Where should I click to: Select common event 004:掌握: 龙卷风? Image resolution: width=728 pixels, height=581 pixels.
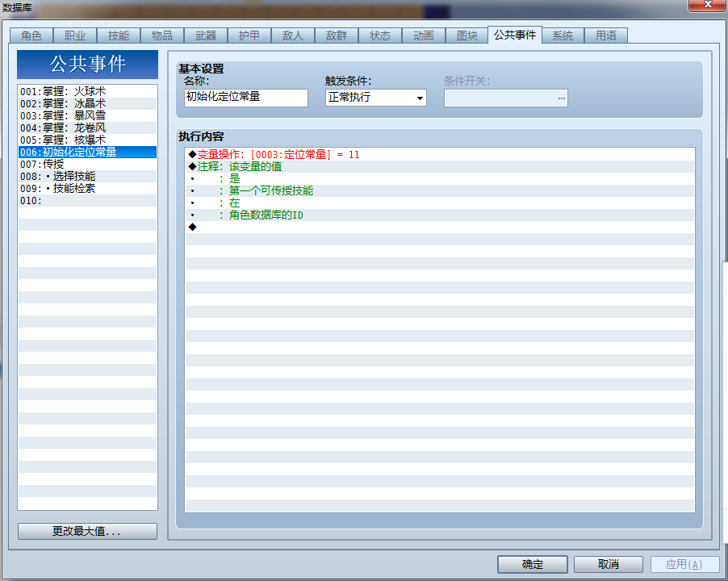click(x=87, y=127)
